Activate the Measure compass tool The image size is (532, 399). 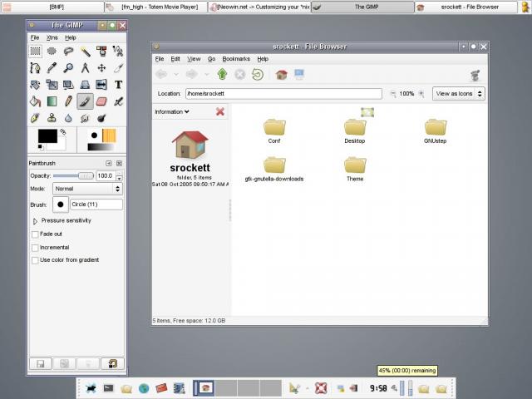pyautogui.click(x=85, y=68)
